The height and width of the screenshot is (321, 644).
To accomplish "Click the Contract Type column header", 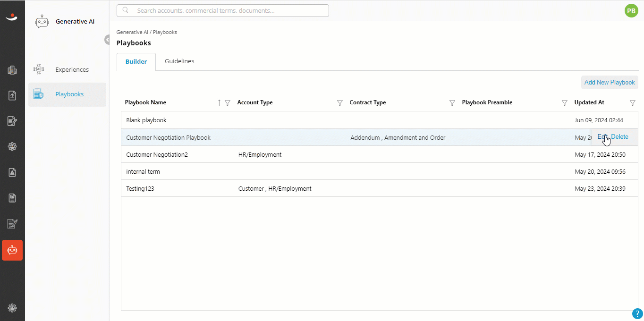I will coord(368,102).
